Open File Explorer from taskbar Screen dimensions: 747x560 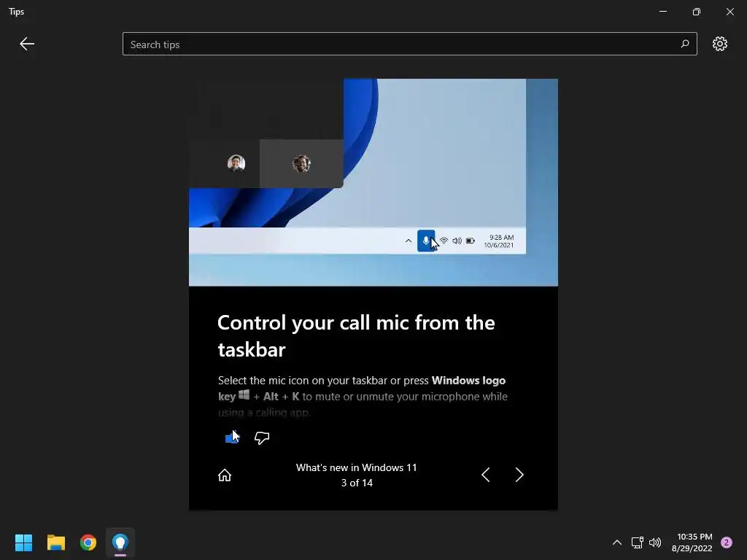55,542
